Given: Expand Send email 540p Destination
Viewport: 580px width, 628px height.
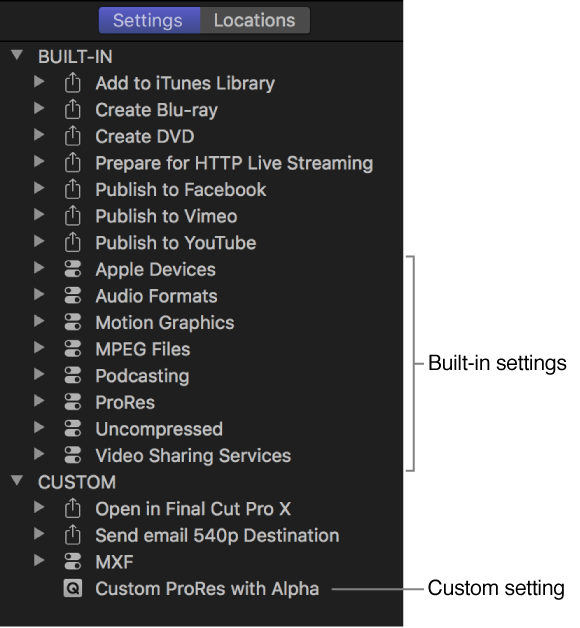Looking at the screenshot, I should (x=39, y=533).
